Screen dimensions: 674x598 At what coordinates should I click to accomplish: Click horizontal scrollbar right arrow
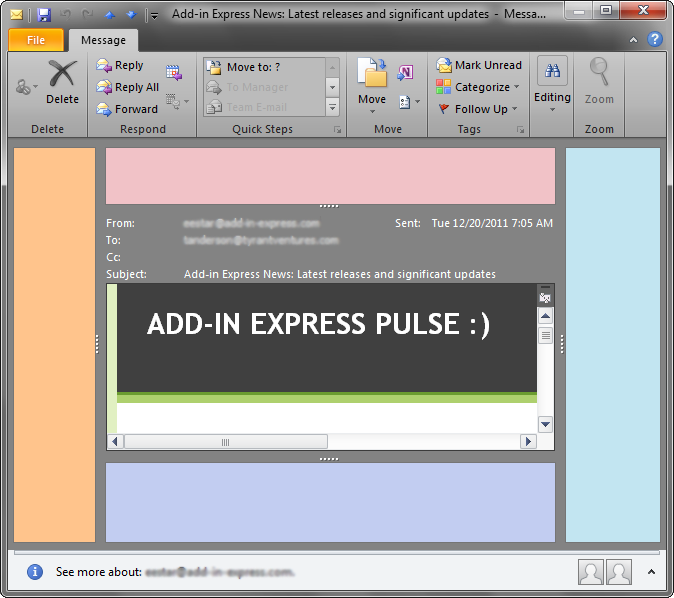[528, 442]
